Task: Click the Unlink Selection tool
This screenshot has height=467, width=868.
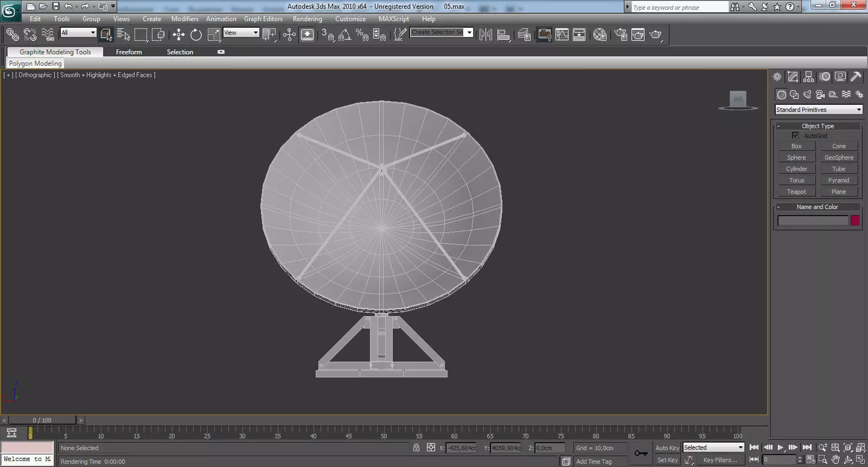Action: click(x=30, y=35)
